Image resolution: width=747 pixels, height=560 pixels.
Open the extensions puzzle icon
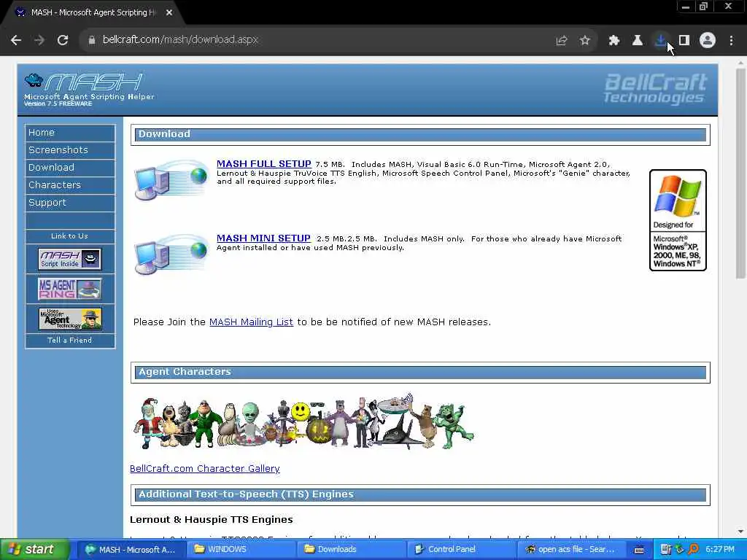coord(614,41)
